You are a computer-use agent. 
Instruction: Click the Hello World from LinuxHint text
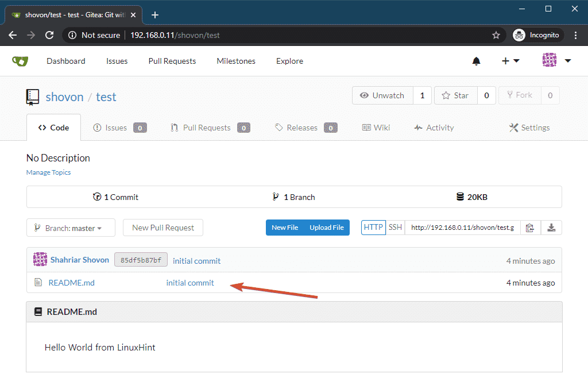[x=100, y=348]
